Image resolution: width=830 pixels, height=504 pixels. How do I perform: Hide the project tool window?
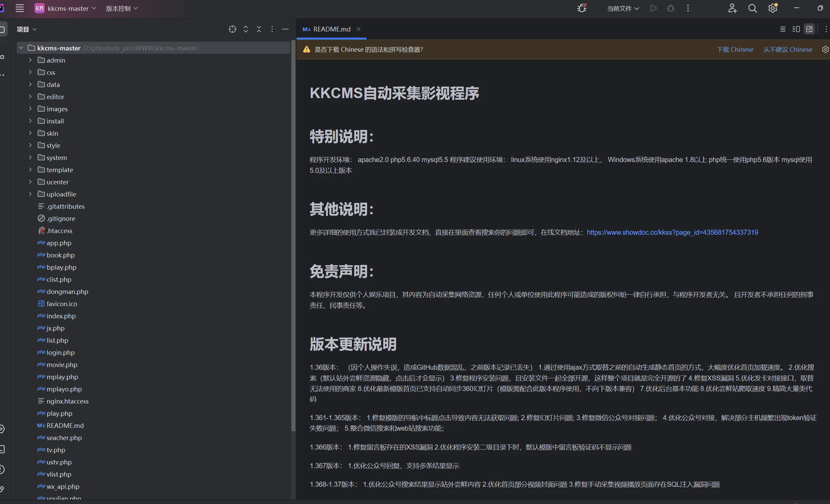pos(285,29)
